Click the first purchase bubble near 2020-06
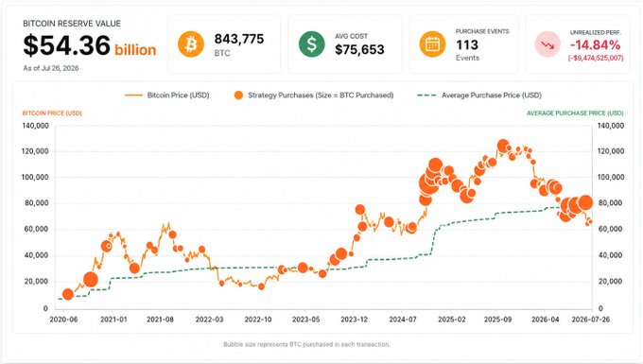The width and height of the screenshot is (643, 364). 68,294
